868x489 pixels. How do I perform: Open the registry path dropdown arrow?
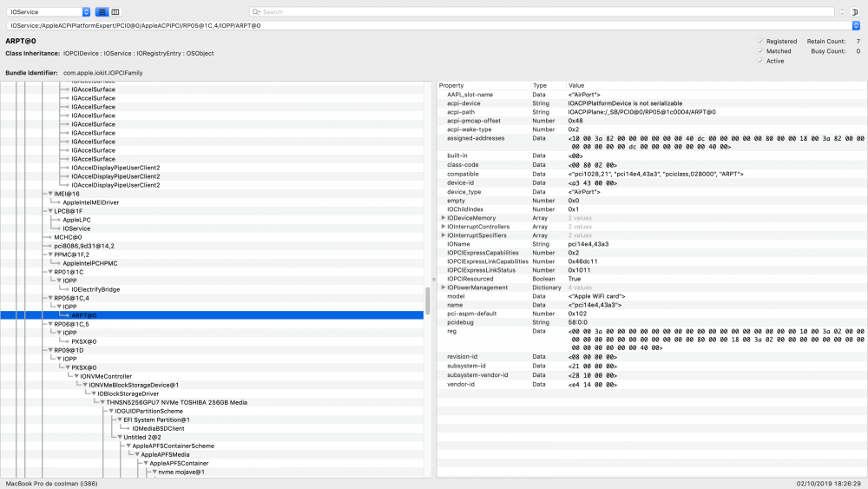tap(857, 26)
